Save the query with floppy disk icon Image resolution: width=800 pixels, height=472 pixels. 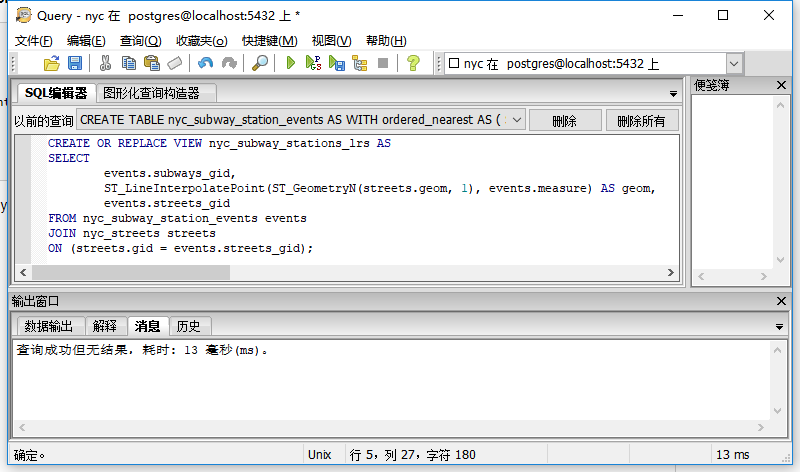point(75,63)
